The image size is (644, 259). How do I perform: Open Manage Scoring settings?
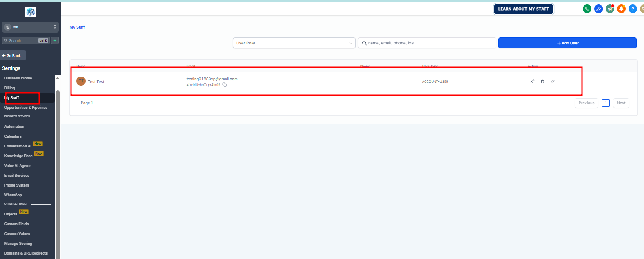18,244
